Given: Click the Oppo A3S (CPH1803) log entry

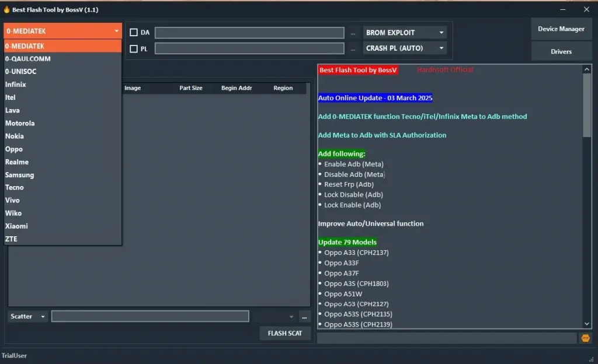Looking at the screenshot, I should [x=356, y=283].
